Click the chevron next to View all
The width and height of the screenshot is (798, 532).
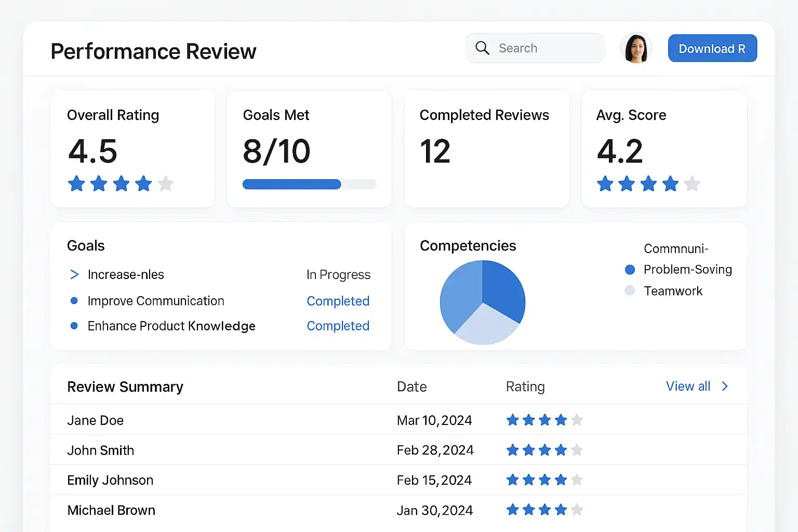click(x=725, y=386)
